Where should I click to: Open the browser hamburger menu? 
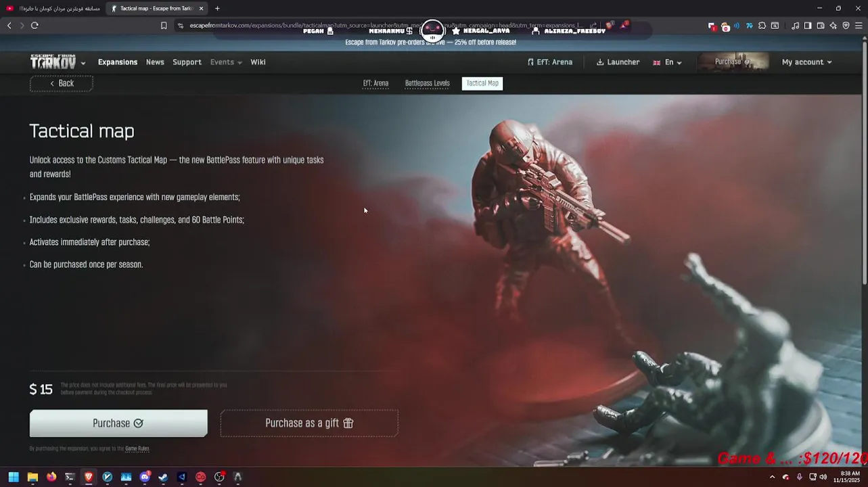859,26
